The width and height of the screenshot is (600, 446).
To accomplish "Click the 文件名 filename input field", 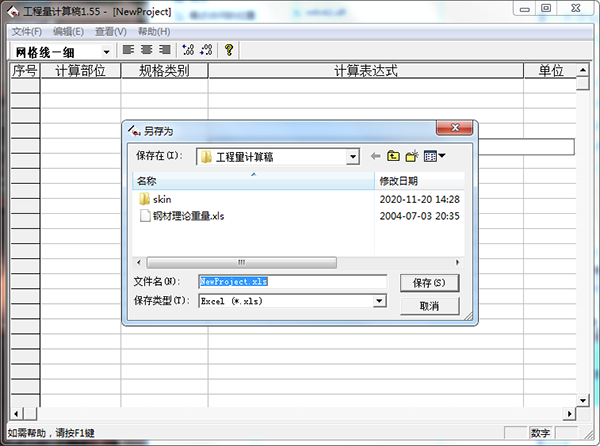I will (293, 282).
